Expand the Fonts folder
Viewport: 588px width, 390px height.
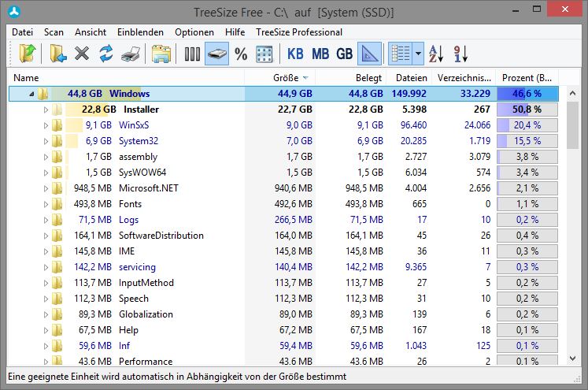click(46, 205)
